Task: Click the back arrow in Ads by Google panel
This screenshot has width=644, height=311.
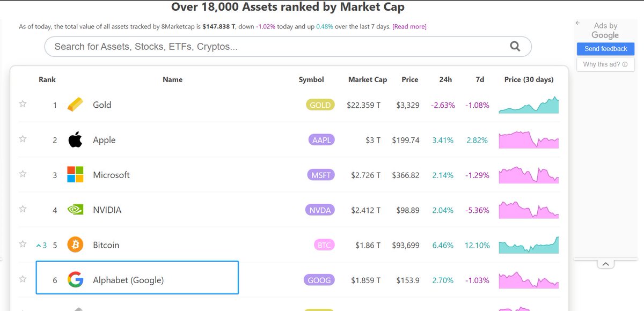Action: click(577, 23)
